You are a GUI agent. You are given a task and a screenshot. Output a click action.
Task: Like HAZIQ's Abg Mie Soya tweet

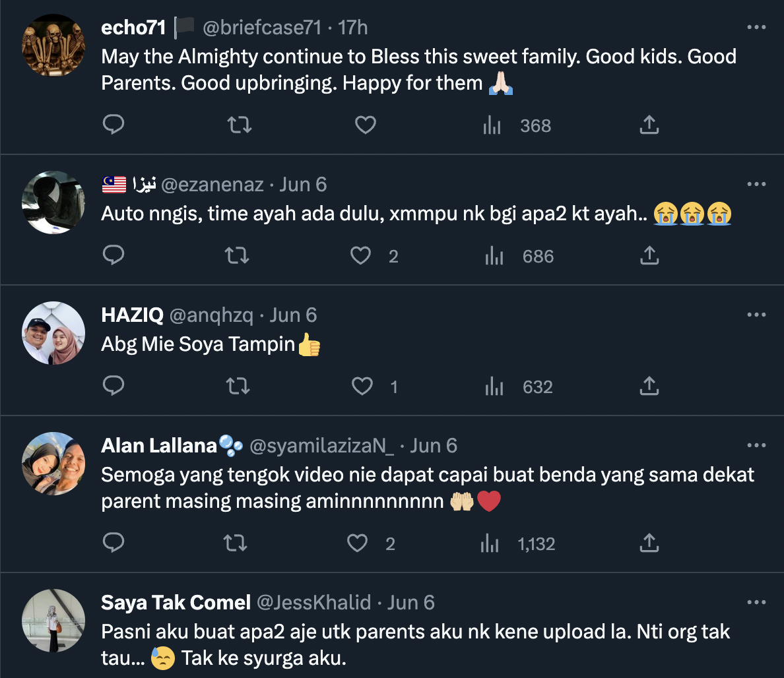[362, 386]
